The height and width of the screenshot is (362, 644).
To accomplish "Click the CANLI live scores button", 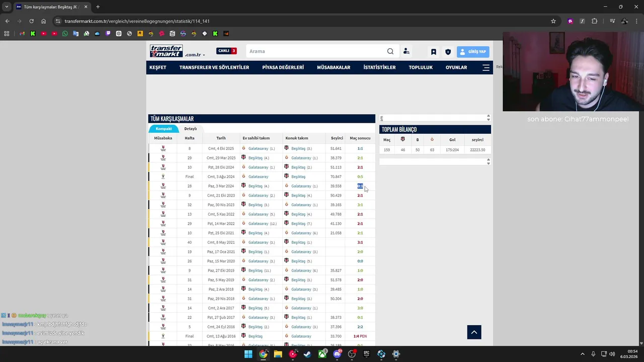I will 226,51.
